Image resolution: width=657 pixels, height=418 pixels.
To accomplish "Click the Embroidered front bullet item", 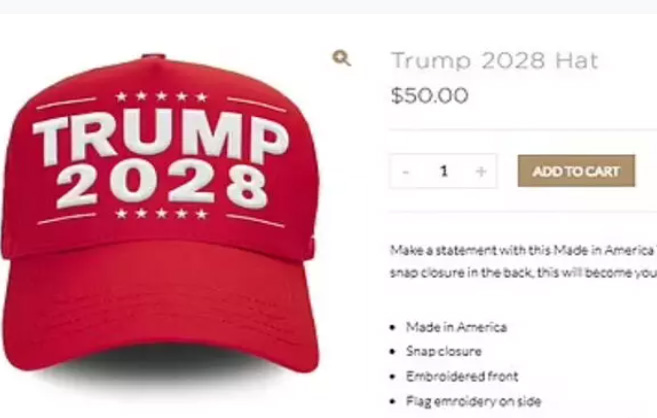I will [x=462, y=377].
